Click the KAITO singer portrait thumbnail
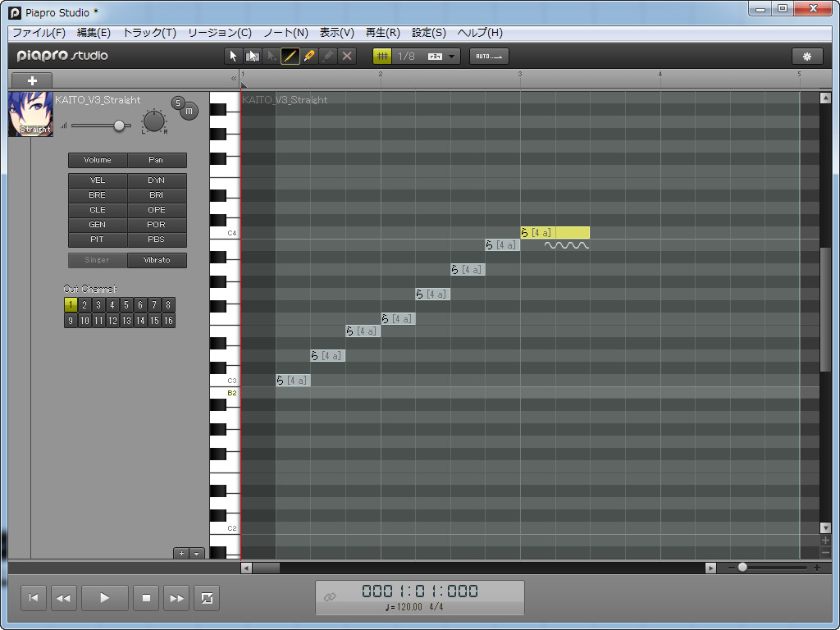840x630 pixels. click(30, 113)
